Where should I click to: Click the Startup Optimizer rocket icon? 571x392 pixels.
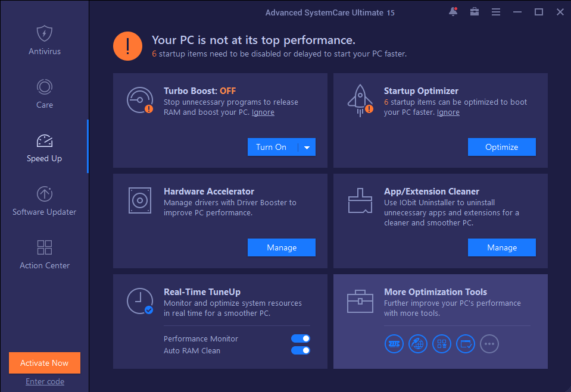pyautogui.click(x=360, y=100)
